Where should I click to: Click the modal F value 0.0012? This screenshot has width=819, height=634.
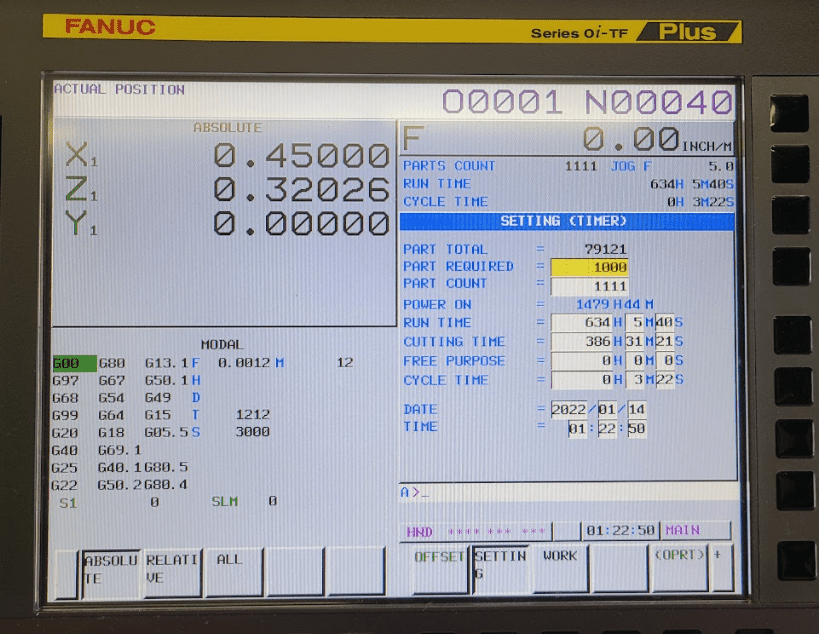click(244, 362)
